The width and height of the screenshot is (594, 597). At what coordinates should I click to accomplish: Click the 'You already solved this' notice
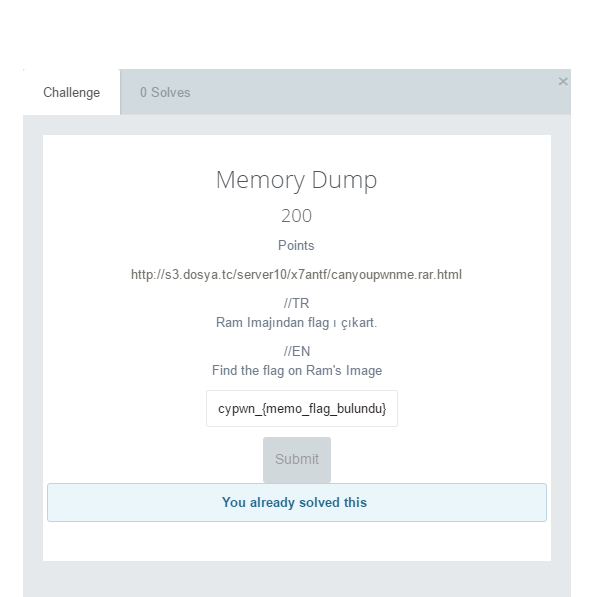297,503
